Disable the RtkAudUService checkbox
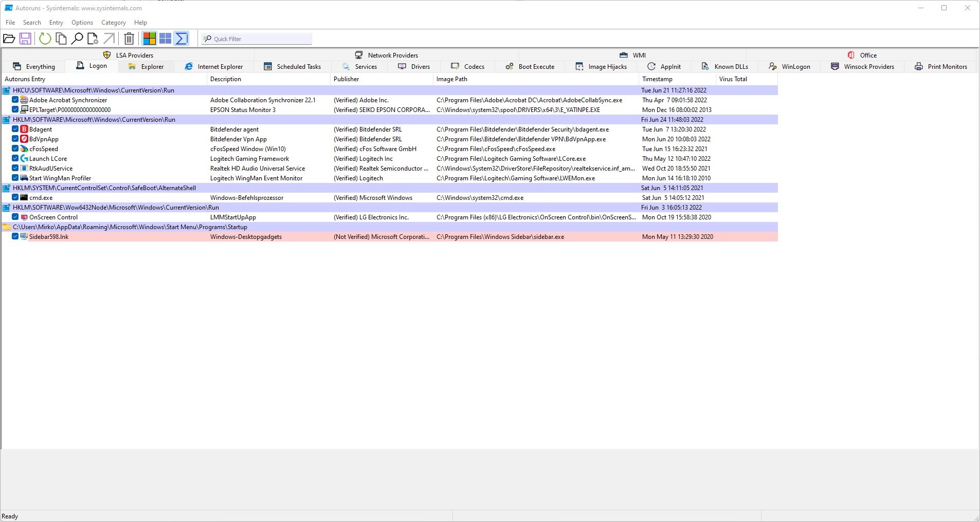The width and height of the screenshot is (980, 522). pos(15,169)
